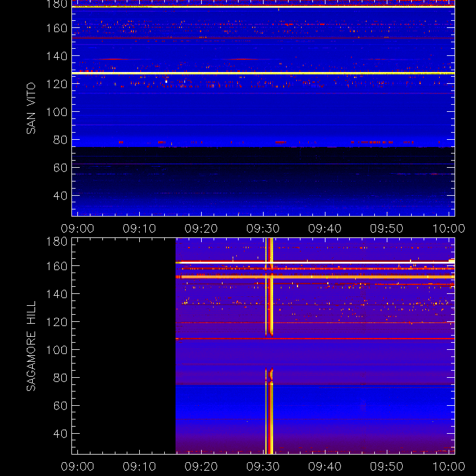
Task: Click 09:30 time label under Sagamore Hill plot
Action: [263, 466]
